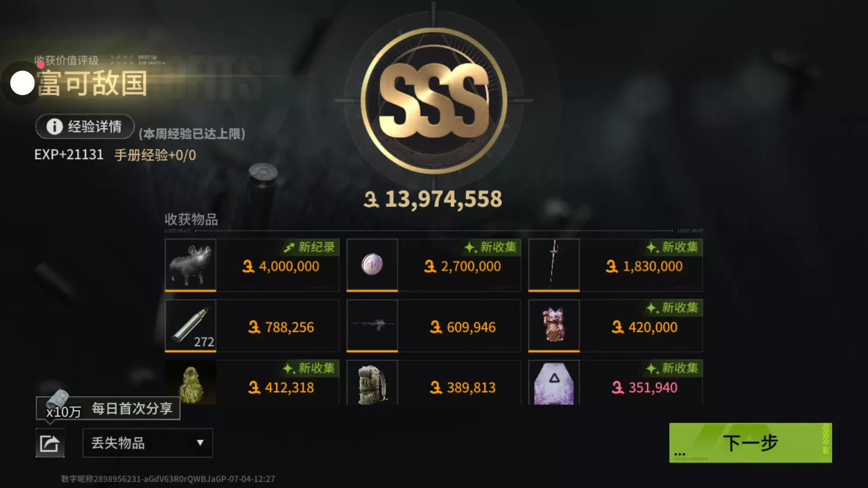The image size is (868, 488).
Task: Select the tactical backpack item icon
Action: (372, 383)
